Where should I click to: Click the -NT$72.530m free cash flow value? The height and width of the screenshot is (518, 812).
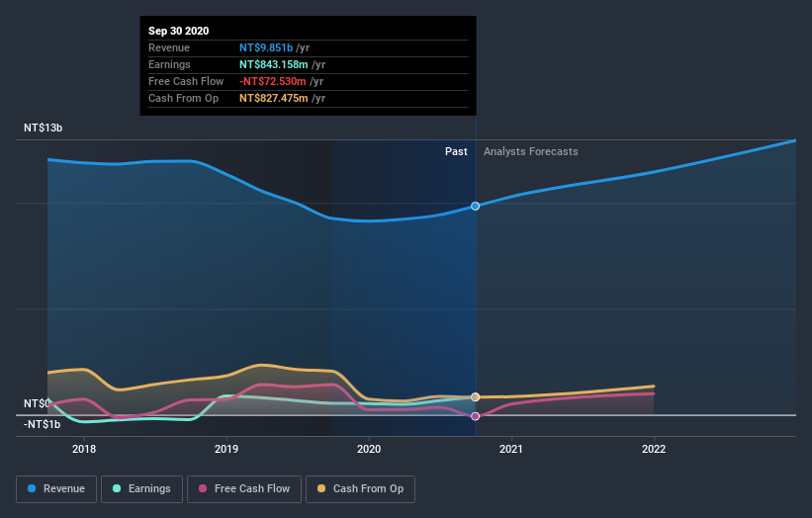tap(272, 81)
